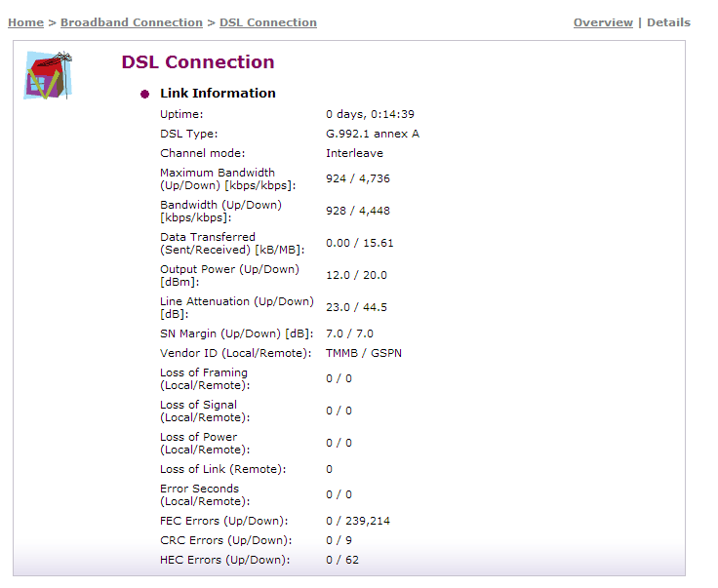Select HEC errors value 0 / 62
This screenshot has width=718, height=588.
[342, 560]
